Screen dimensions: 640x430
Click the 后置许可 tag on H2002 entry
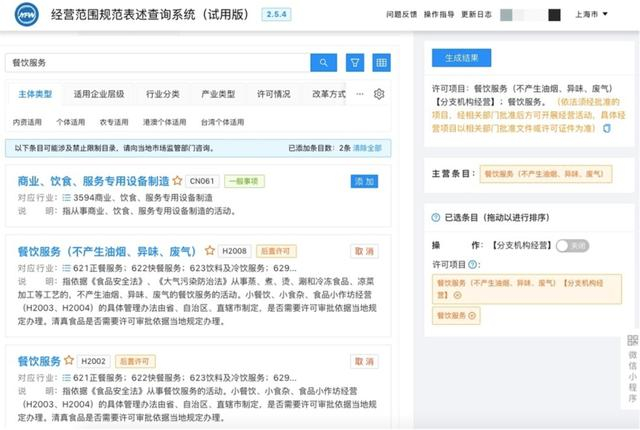pos(135,361)
